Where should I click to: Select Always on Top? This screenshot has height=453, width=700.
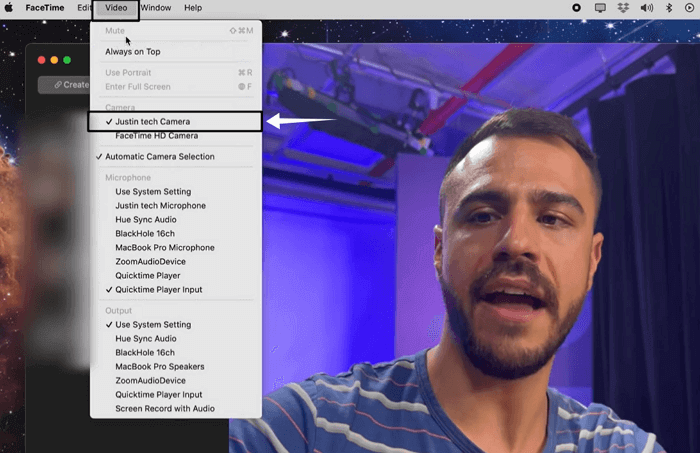(176, 51)
